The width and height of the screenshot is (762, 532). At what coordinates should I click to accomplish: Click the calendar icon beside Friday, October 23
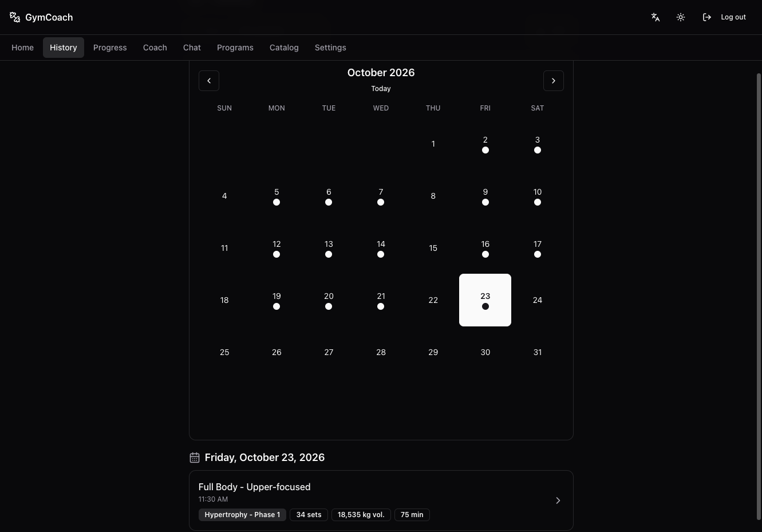point(195,458)
